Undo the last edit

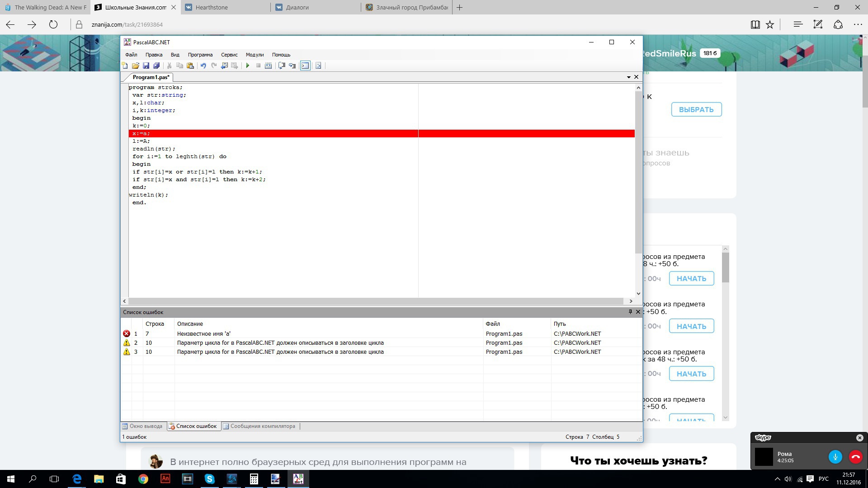click(203, 66)
